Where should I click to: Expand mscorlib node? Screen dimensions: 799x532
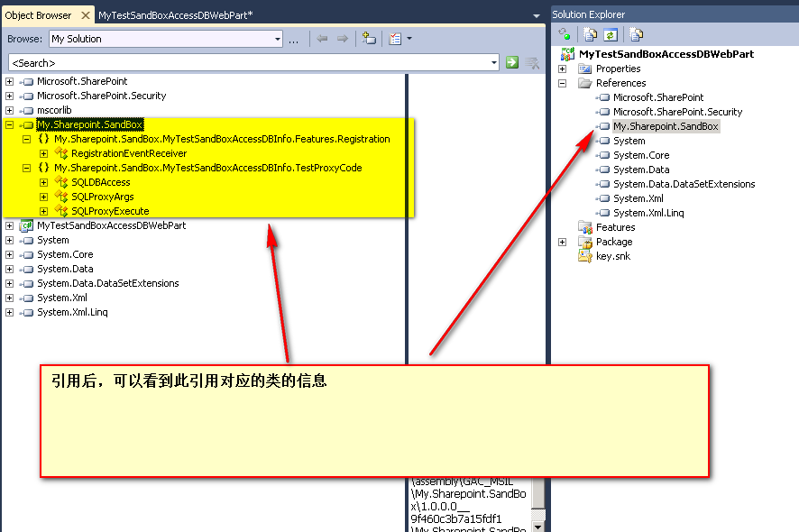pyautogui.click(x=9, y=110)
